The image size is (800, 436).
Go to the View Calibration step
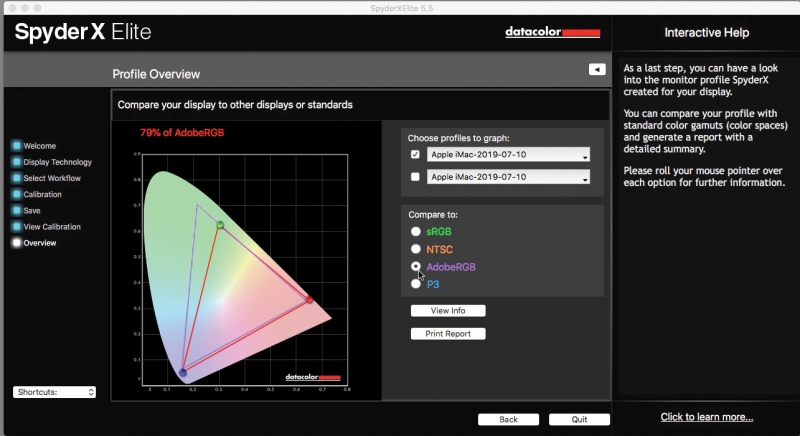52,226
